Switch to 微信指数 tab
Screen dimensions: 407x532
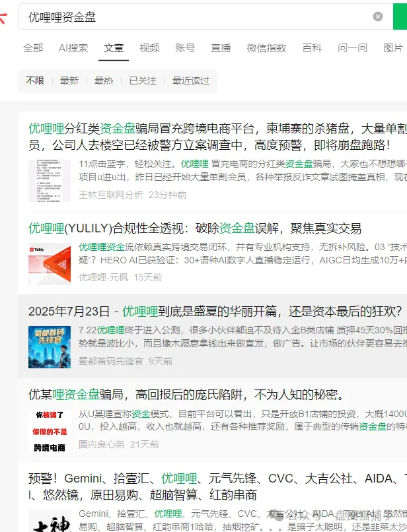[266, 48]
